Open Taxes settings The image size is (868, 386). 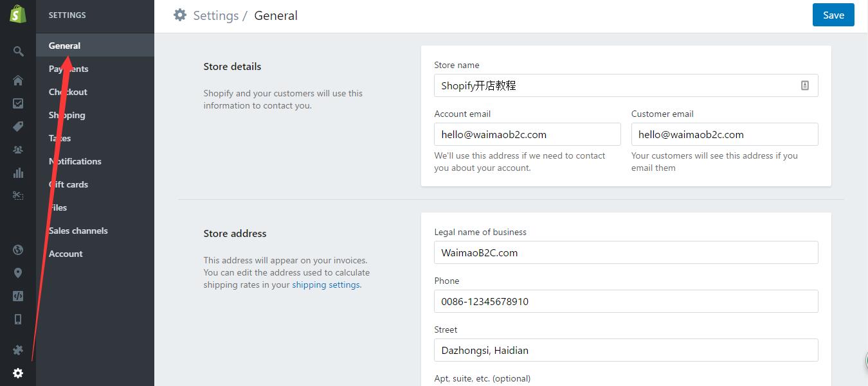(95, 138)
